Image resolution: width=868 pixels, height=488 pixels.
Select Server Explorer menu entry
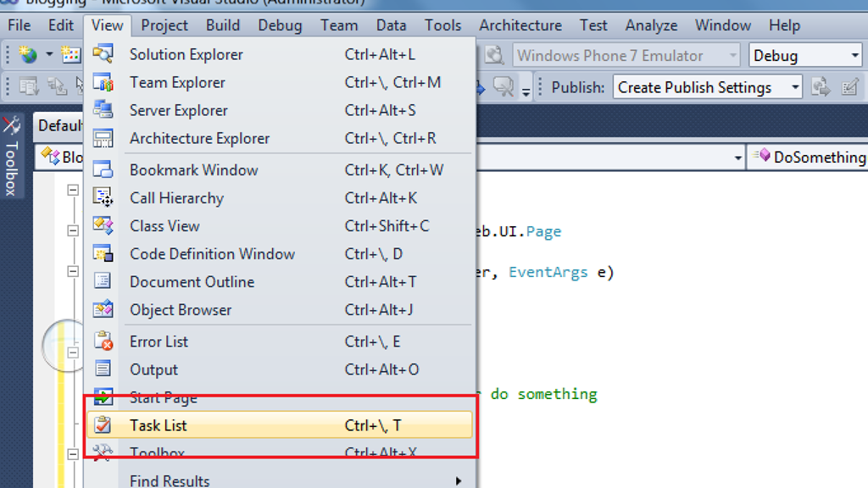(280, 110)
